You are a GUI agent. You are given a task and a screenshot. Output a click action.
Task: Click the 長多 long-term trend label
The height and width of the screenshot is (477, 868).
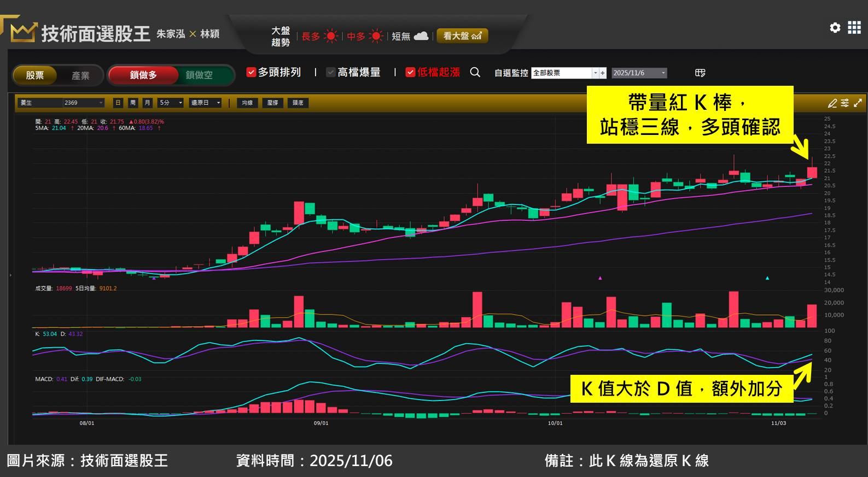(x=311, y=37)
